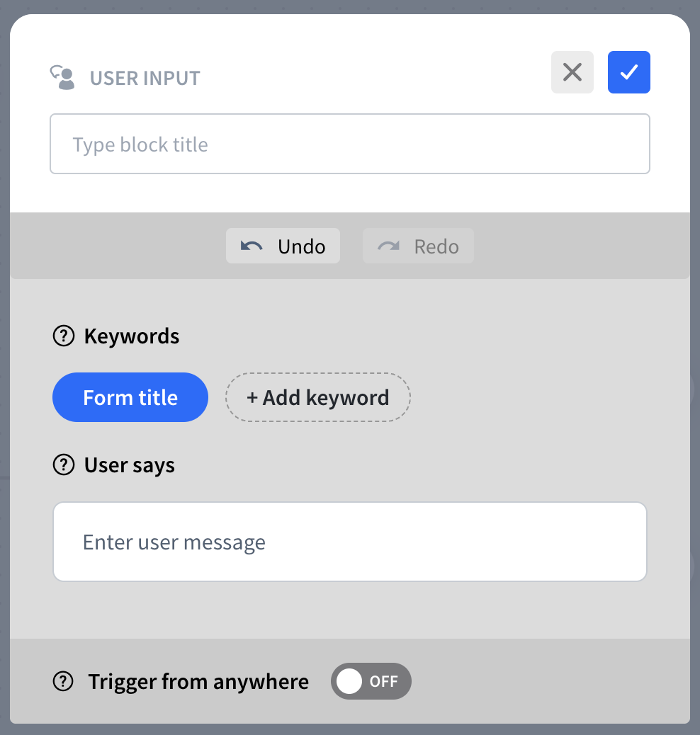
Task: Open the help tooltip next to Keywords
Action: (64, 336)
